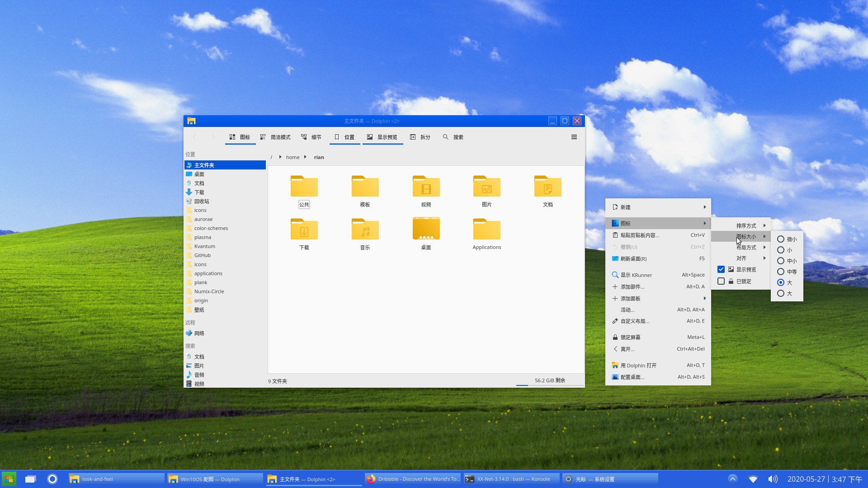
Task: Open the network tray icon
Action: coord(753,479)
